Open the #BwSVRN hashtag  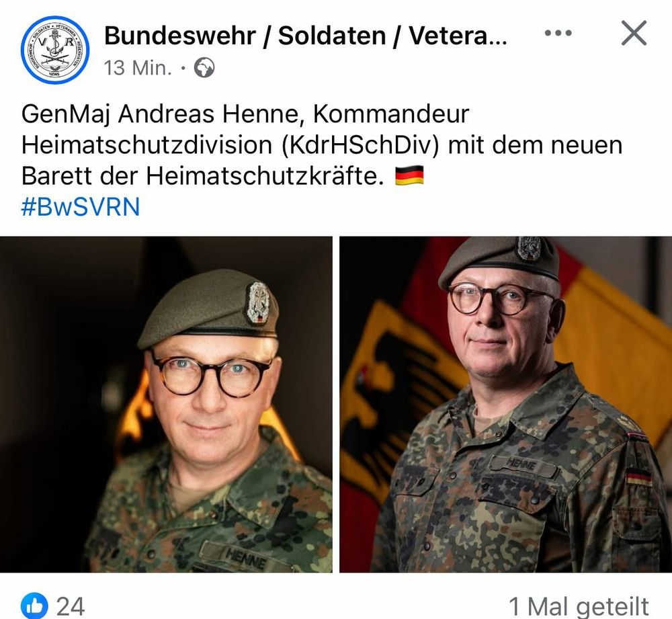point(81,206)
